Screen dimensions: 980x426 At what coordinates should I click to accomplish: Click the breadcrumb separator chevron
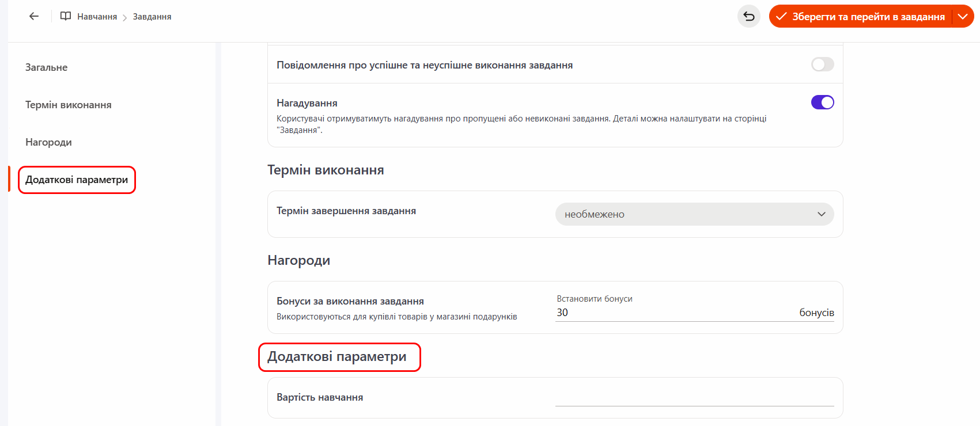tap(124, 18)
